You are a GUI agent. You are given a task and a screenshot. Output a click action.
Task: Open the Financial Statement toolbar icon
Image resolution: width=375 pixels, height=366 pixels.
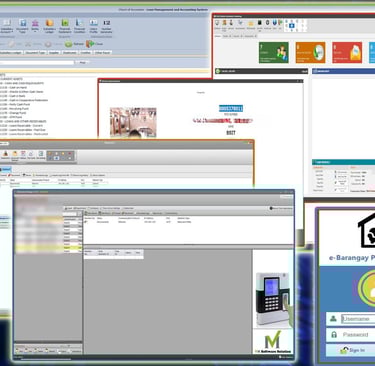65,26
